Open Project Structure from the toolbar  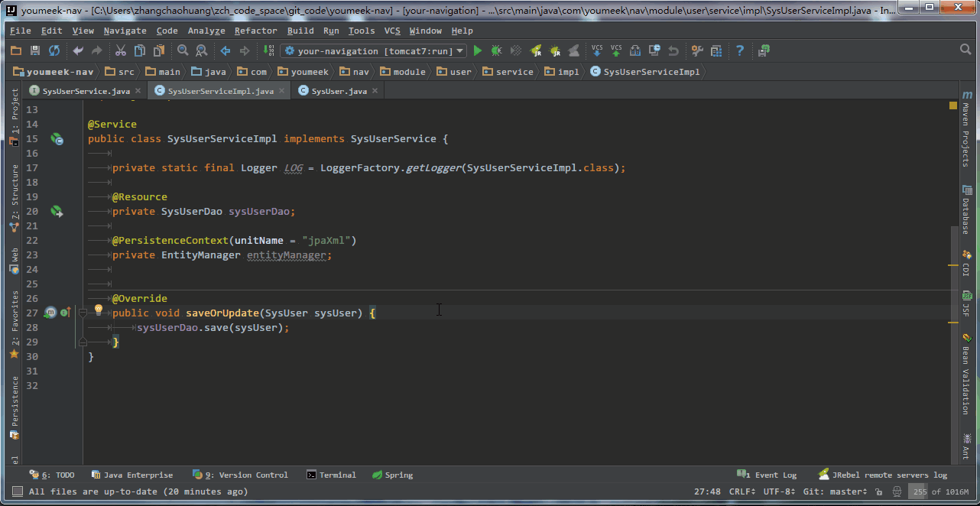coord(716,51)
